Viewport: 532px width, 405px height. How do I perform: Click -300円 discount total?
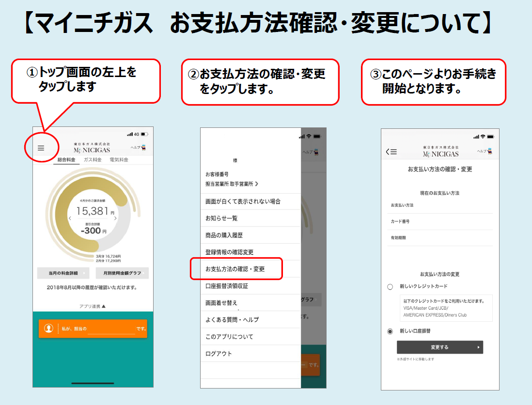tap(94, 231)
